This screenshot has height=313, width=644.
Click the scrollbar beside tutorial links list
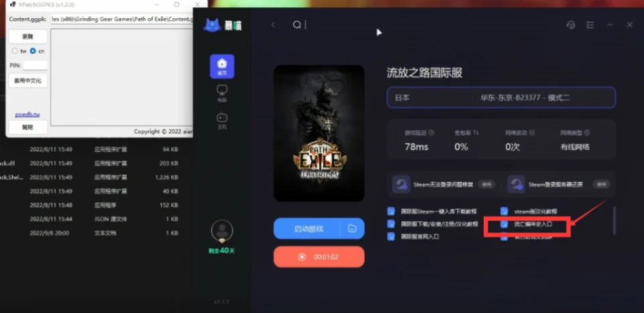pyautogui.click(x=614, y=220)
